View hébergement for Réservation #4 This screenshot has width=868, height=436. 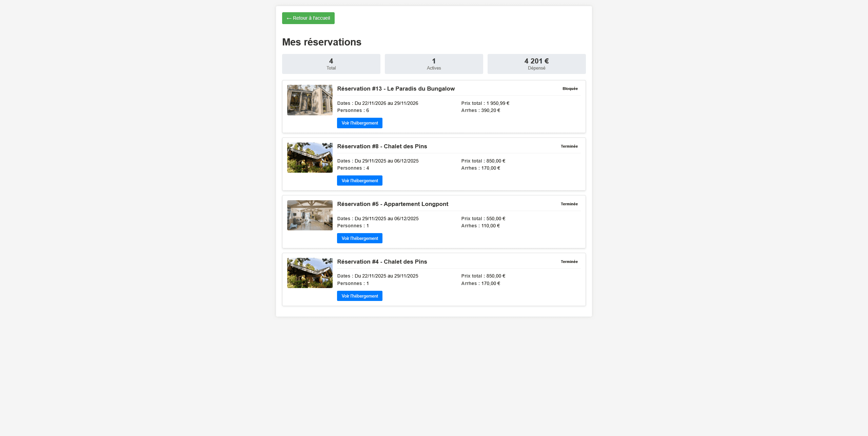[x=359, y=296]
